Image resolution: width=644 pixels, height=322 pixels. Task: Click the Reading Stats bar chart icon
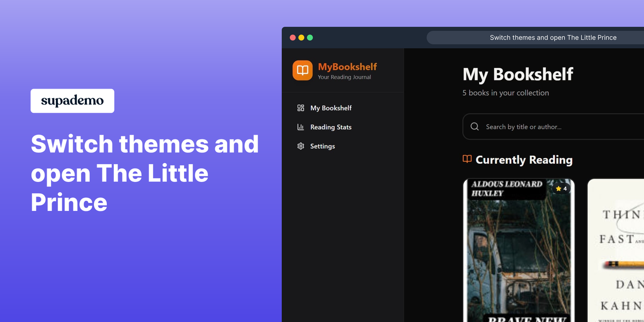click(301, 127)
